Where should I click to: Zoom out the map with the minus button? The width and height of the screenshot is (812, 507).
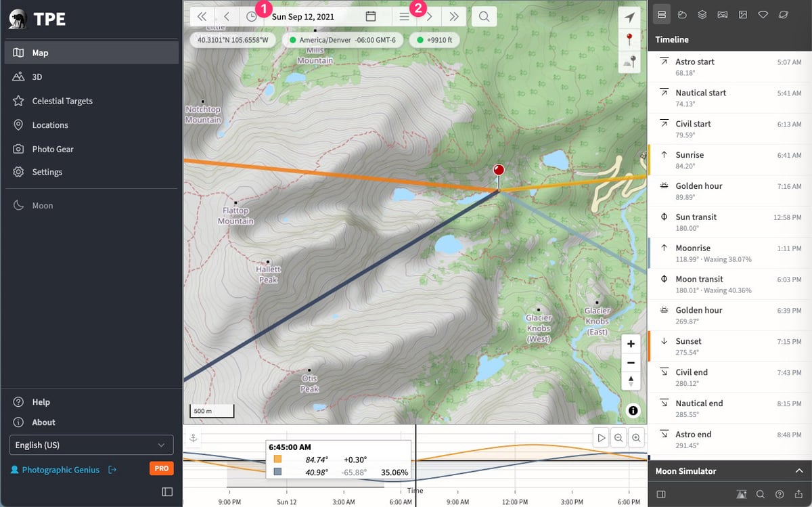pyautogui.click(x=631, y=363)
